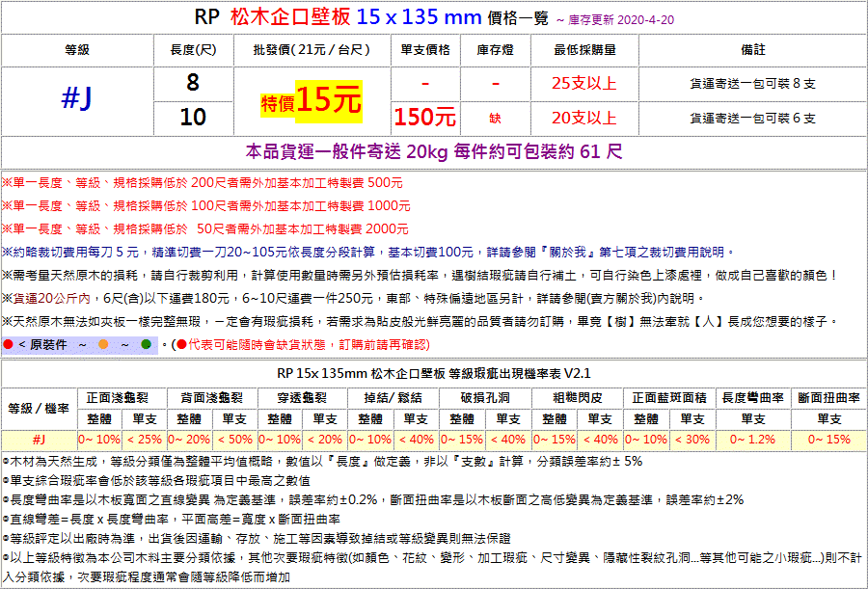868x589 pixels.
Task: Click the #J row in the defect rate table
Action: 39,439
